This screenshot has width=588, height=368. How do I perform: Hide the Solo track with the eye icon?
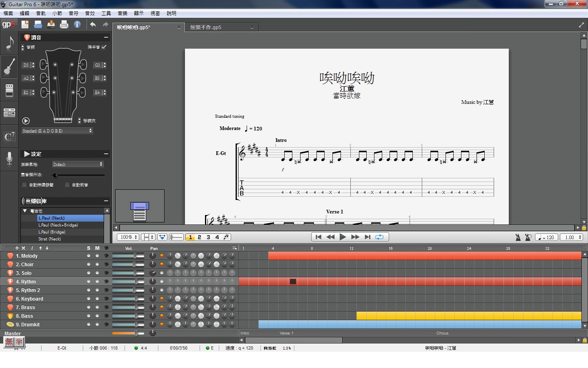107,273
